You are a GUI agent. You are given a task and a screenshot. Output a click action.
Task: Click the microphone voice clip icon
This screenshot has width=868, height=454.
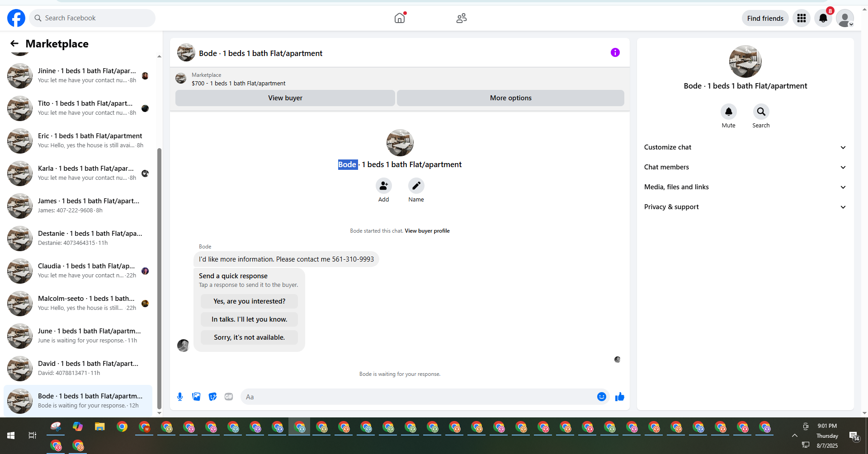pos(180,397)
